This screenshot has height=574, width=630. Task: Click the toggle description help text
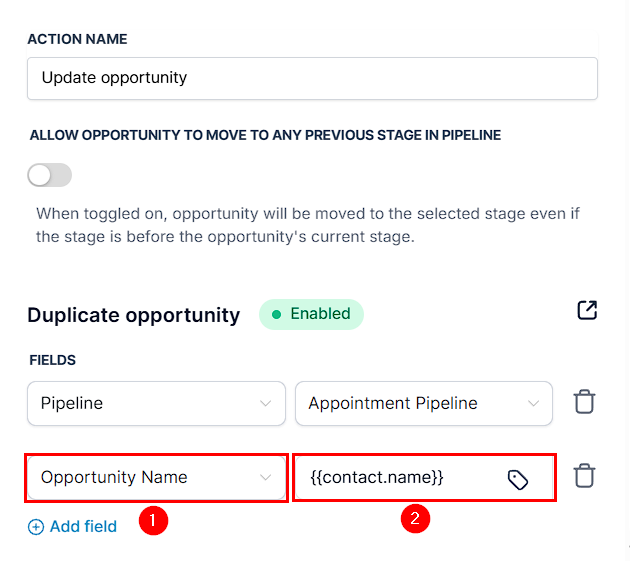pyautogui.click(x=308, y=225)
